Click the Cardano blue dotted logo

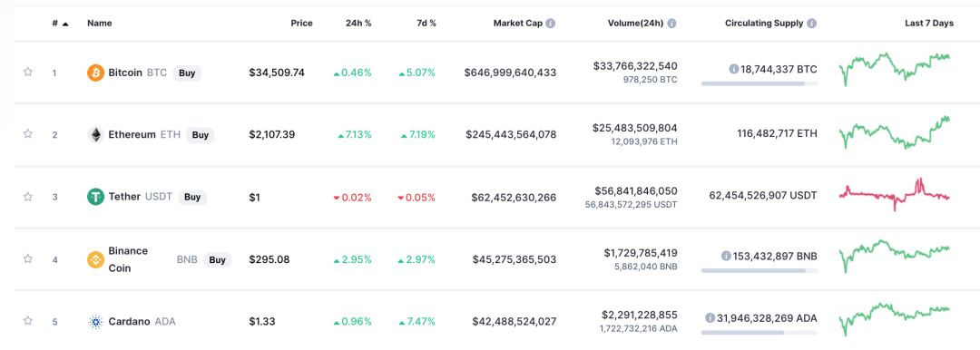pyautogui.click(x=95, y=322)
